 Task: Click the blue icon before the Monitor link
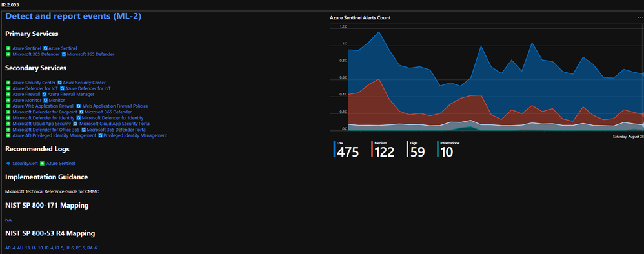[x=46, y=100]
